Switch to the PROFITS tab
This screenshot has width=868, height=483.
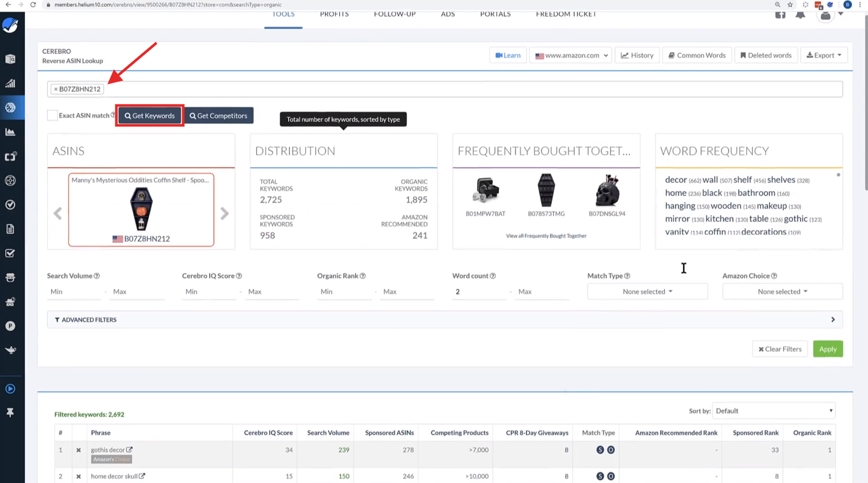pyautogui.click(x=335, y=15)
